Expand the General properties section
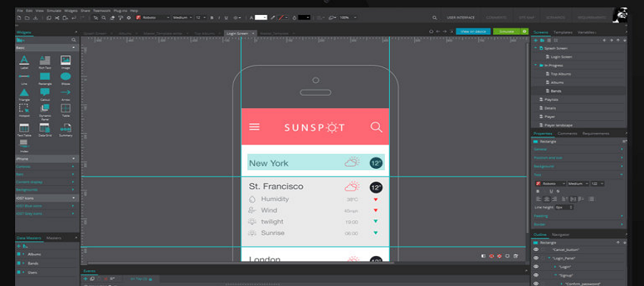The height and width of the screenshot is (286, 644). (x=578, y=149)
